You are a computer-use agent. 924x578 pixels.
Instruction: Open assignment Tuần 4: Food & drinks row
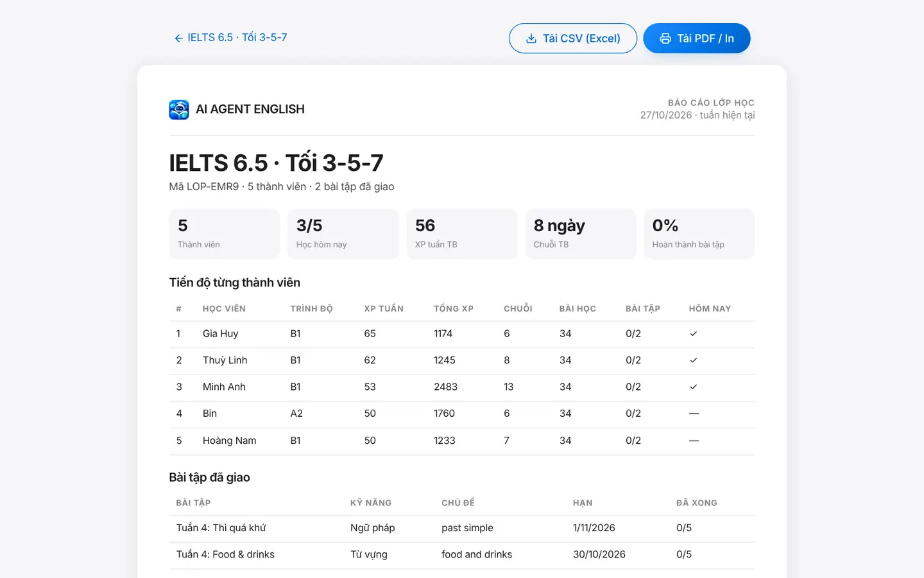pyautogui.click(x=462, y=555)
